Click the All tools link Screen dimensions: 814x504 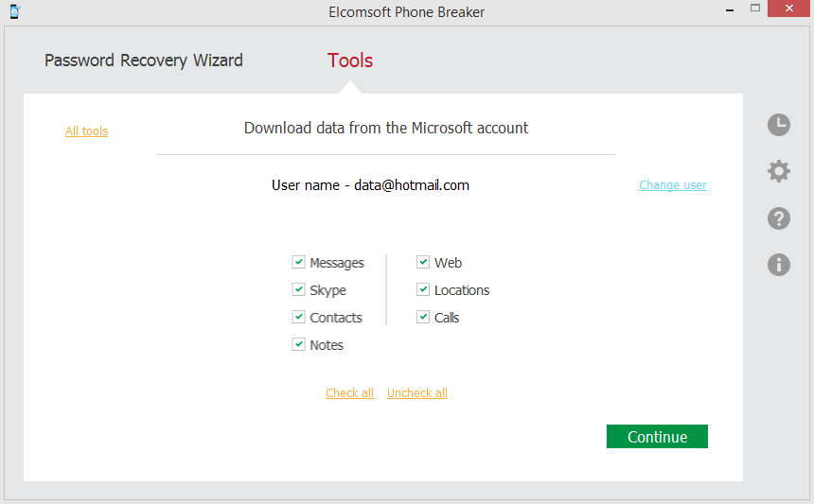pos(86,131)
